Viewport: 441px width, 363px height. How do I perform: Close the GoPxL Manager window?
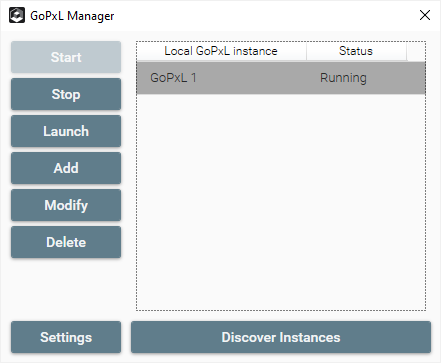click(425, 15)
